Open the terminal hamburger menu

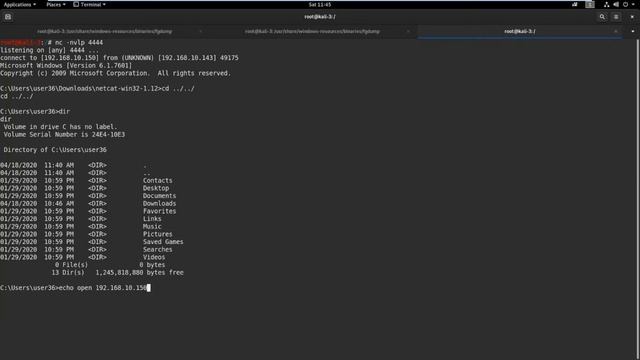616,17
